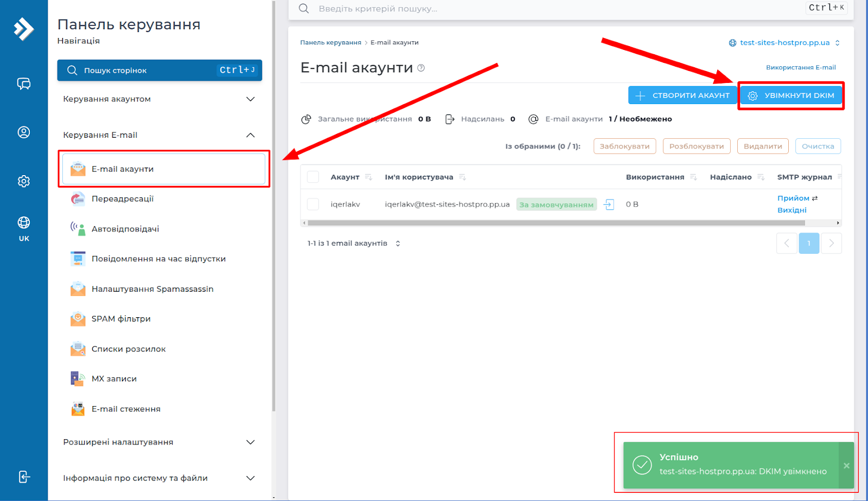The image size is (868, 501).
Task: Open SPAM фільтри menu item
Action: (121, 319)
